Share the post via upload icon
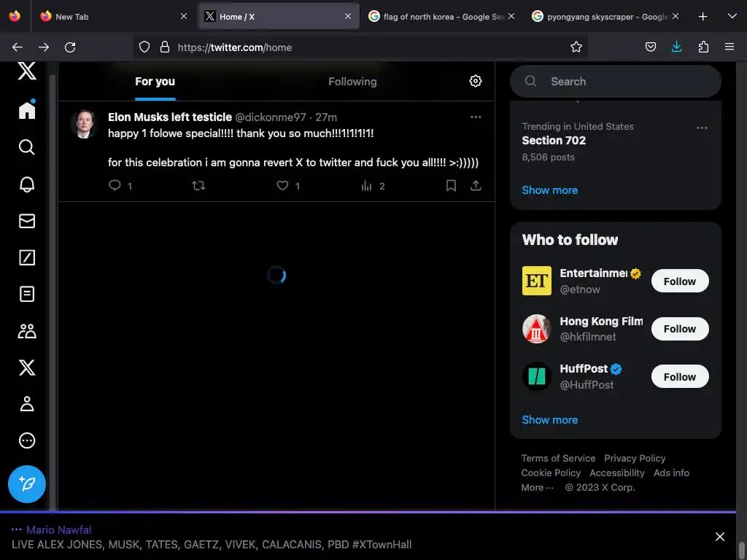 476,185
